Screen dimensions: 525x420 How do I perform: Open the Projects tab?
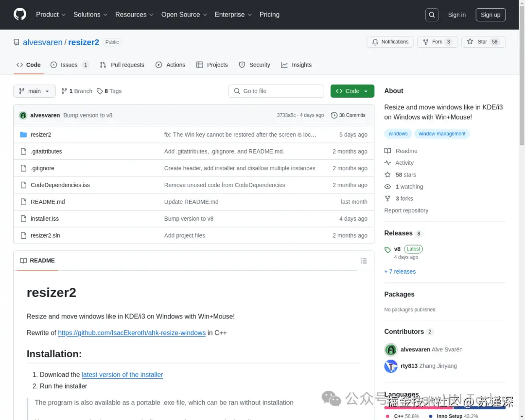point(212,65)
